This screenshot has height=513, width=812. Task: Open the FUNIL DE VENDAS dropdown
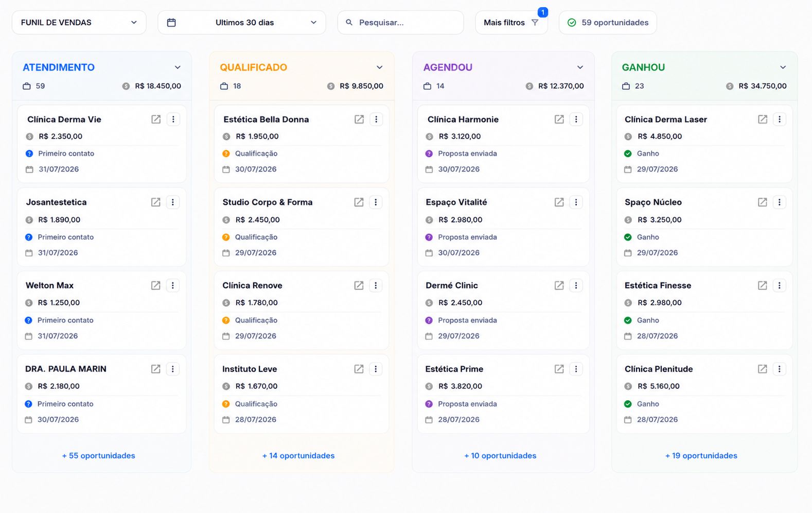[79, 23]
